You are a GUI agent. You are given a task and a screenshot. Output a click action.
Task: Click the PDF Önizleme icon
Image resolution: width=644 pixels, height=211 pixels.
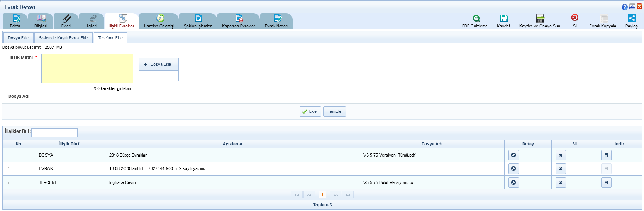pos(476,19)
